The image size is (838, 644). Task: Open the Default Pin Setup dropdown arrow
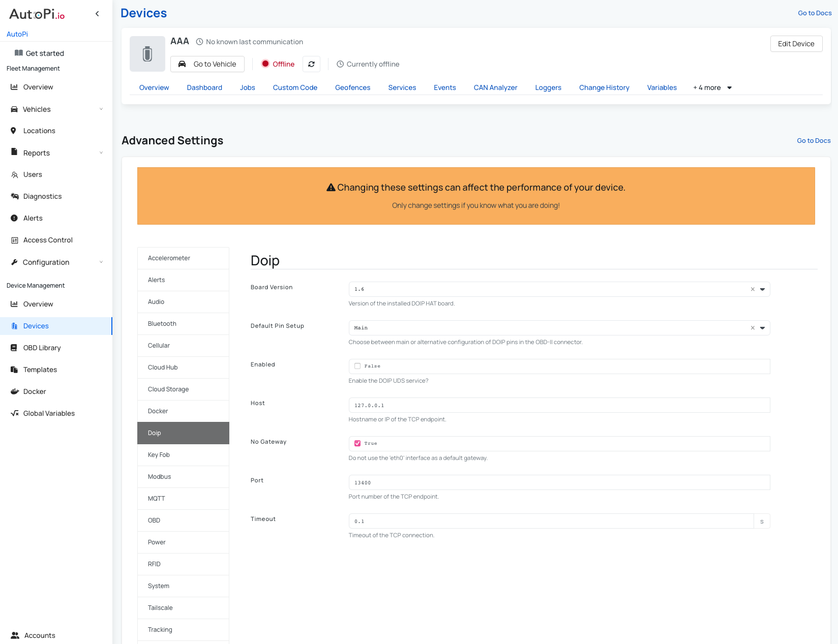(x=762, y=328)
